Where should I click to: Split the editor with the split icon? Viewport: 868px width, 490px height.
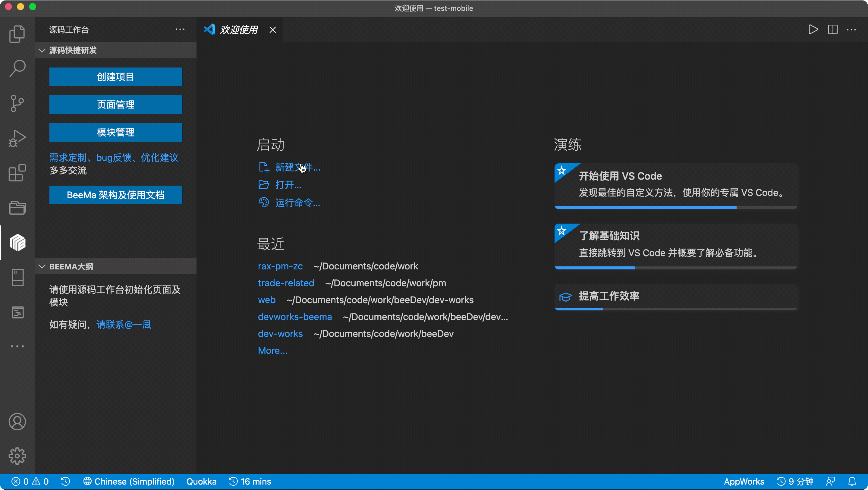[833, 30]
